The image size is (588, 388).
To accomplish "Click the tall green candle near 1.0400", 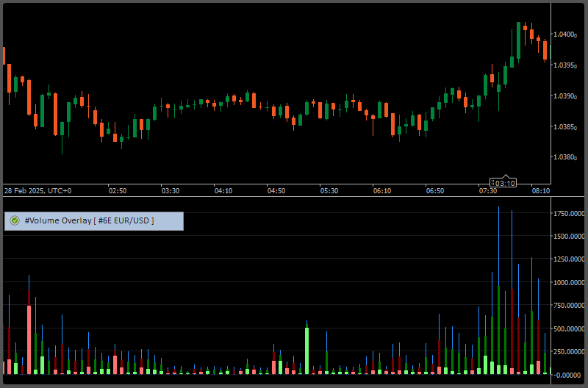I will 519,40.
